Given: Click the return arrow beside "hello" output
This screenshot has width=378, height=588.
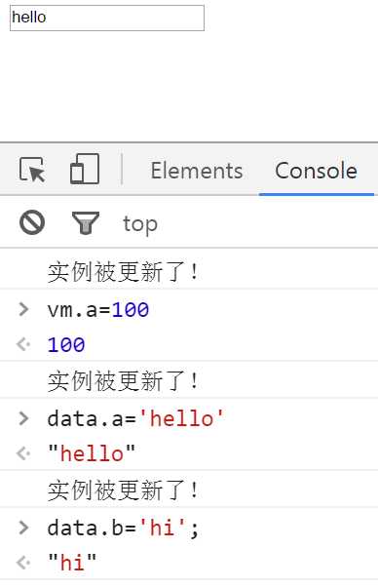Looking at the screenshot, I should pos(23,453).
